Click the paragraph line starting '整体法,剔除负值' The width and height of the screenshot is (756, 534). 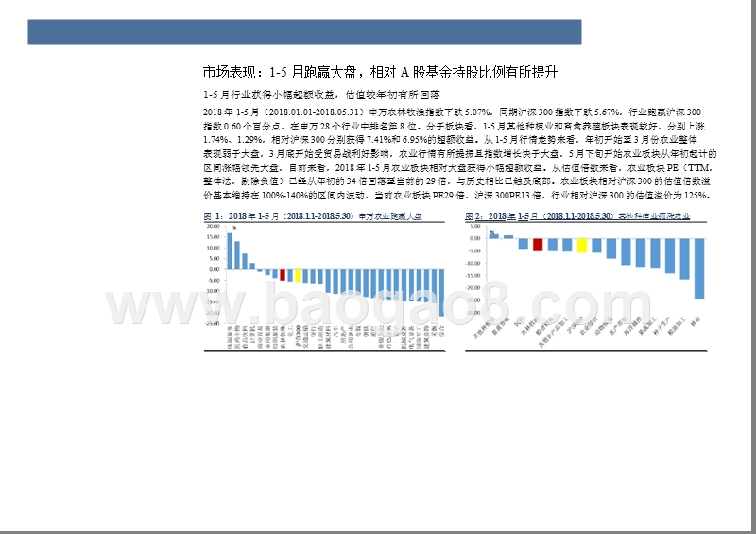456,181
